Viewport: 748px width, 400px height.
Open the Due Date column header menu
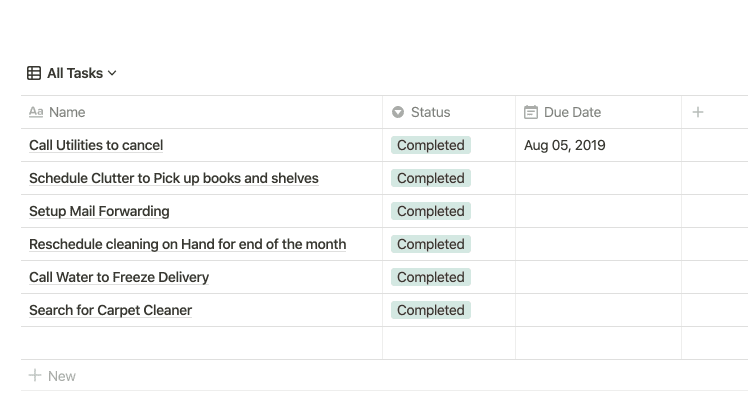coord(598,112)
